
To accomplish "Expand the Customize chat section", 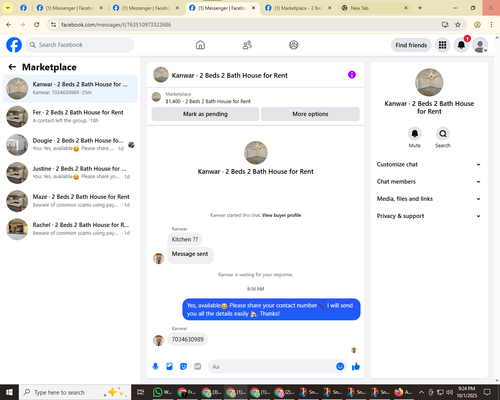I will [429, 164].
